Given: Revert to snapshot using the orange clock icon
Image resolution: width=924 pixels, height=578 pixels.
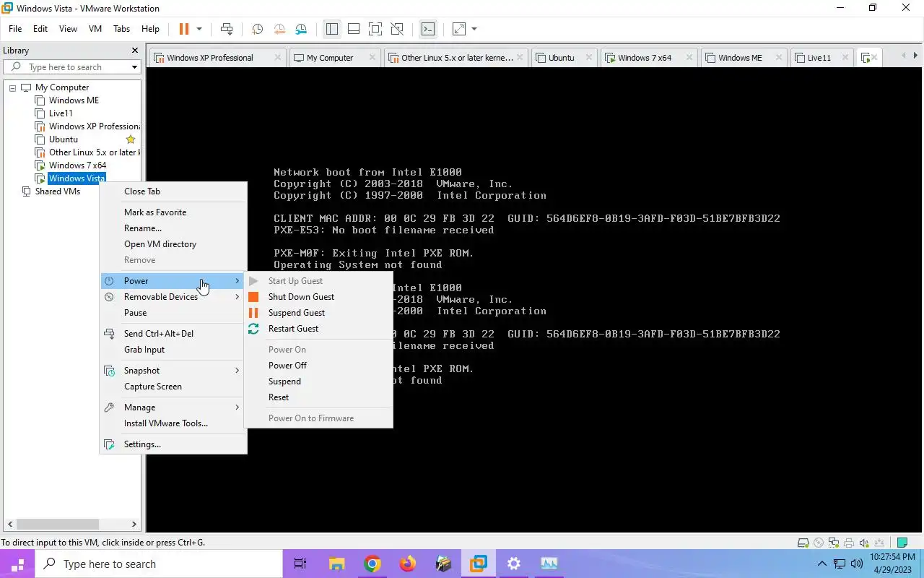Looking at the screenshot, I should coord(279,29).
